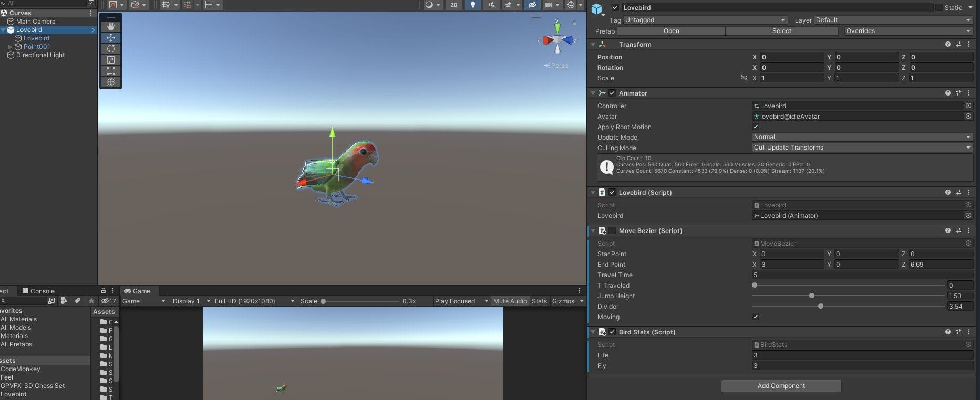Screen dimensions: 980x400
Task: Toggle grid snapping icon
Action: click(x=188, y=5)
